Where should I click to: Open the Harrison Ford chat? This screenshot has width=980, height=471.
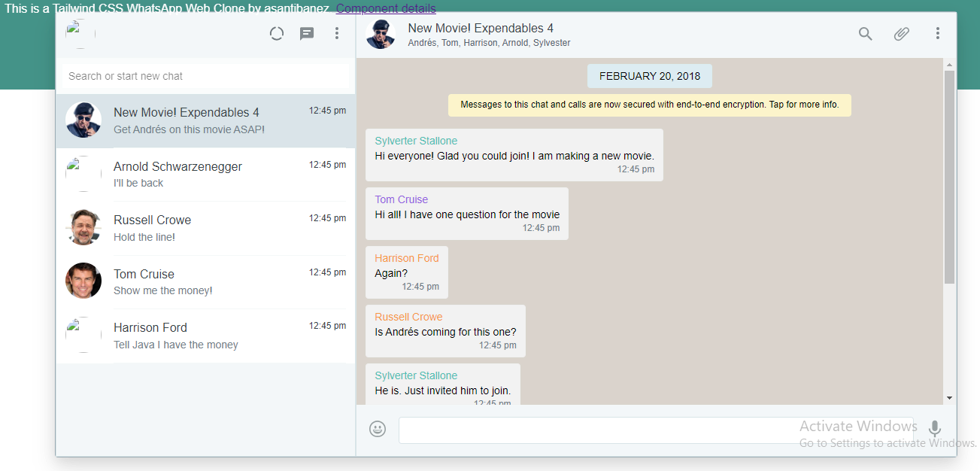(205, 336)
